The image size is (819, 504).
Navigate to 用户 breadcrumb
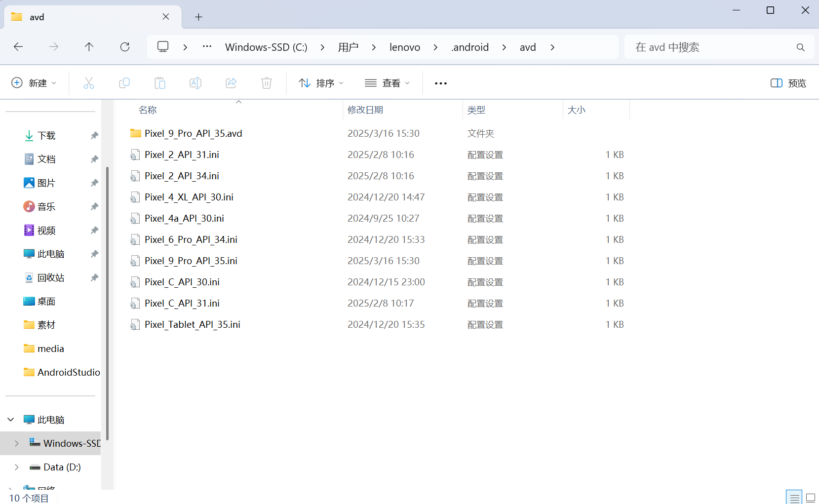tap(348, 47)
